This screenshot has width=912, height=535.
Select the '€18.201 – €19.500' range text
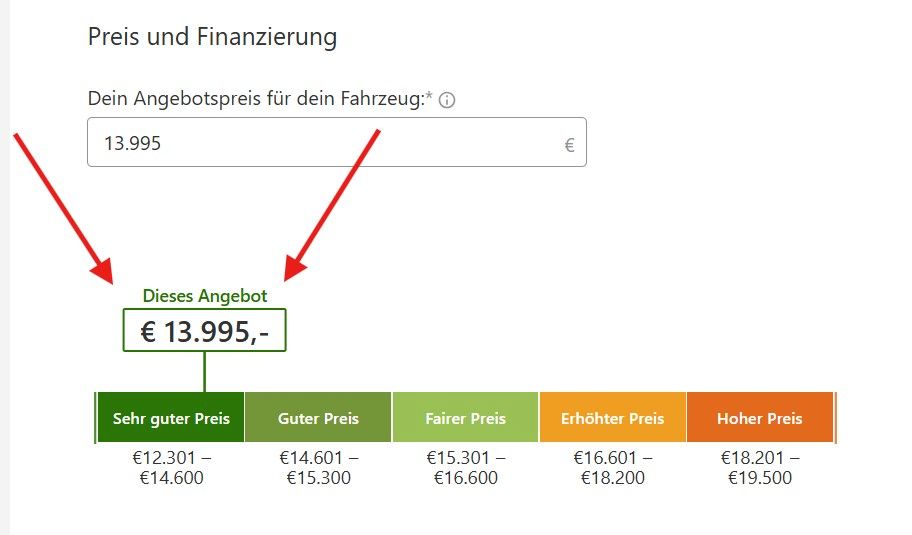[759, 468]
